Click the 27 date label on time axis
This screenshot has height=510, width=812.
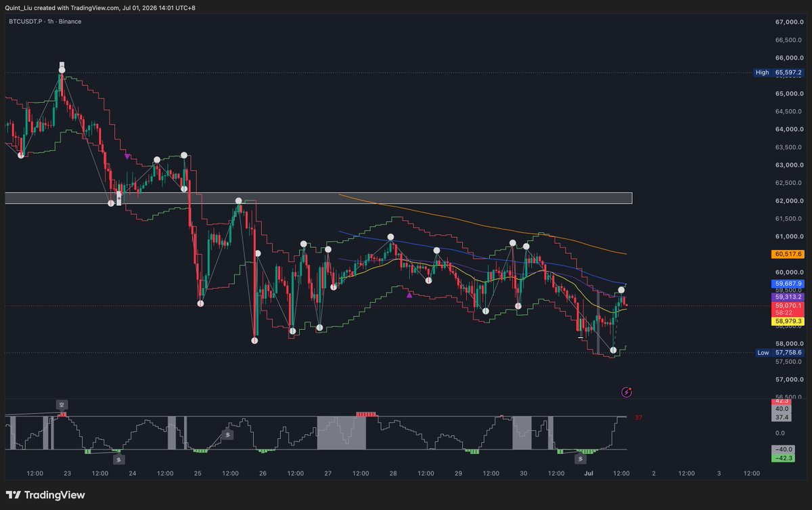coord(328,473)
